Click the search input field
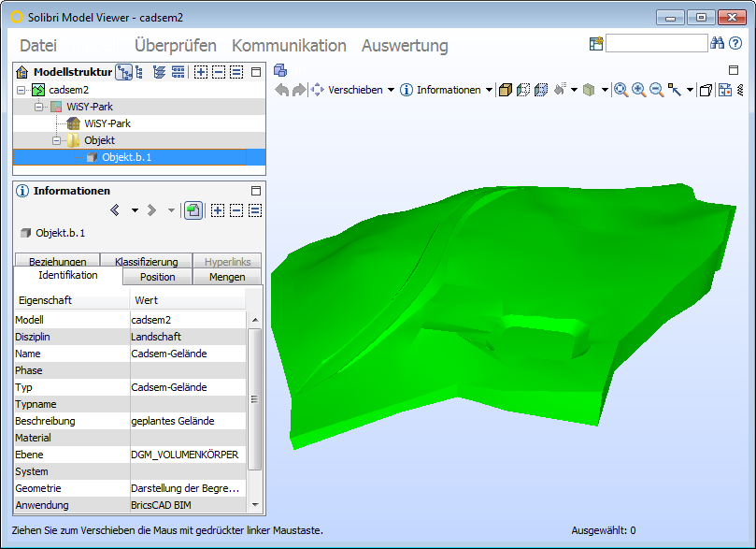The image size is (756, 549). click(x=656, y=43)
